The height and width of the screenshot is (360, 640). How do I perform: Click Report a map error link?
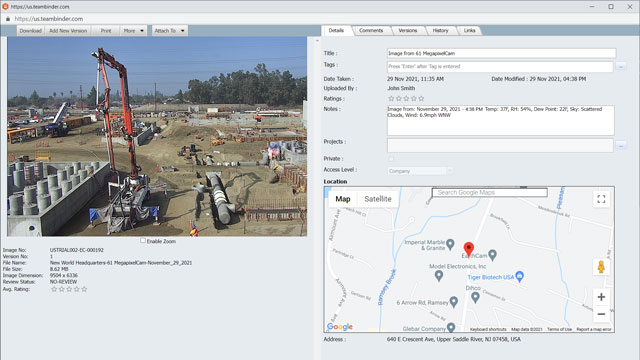pyautogui.click(x=594, y=329)
